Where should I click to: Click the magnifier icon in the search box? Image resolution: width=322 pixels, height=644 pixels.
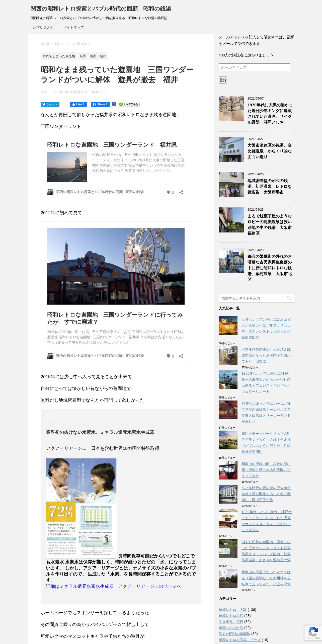(x=289, y=298)
